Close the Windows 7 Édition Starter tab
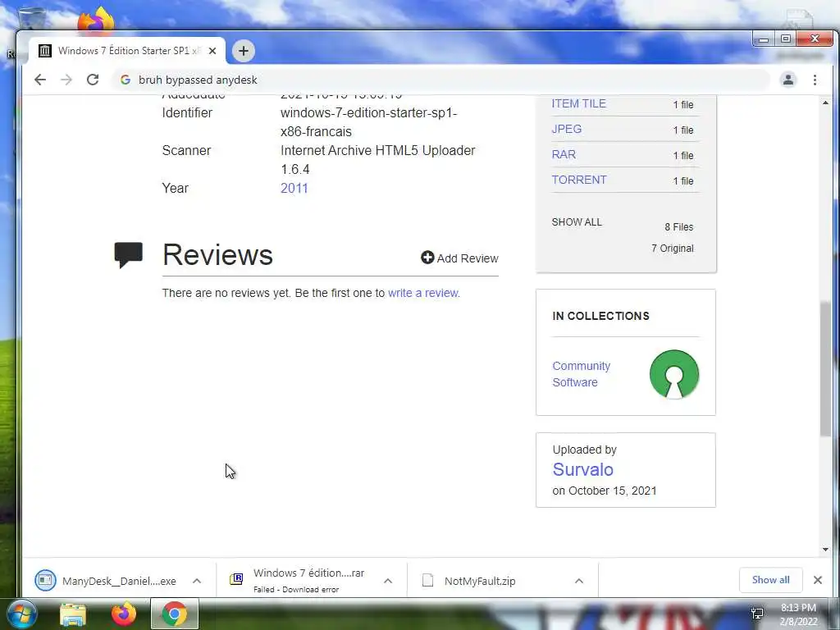Image resolution: width=840 pixels, height=630 pixels. (x=212, y=51)
